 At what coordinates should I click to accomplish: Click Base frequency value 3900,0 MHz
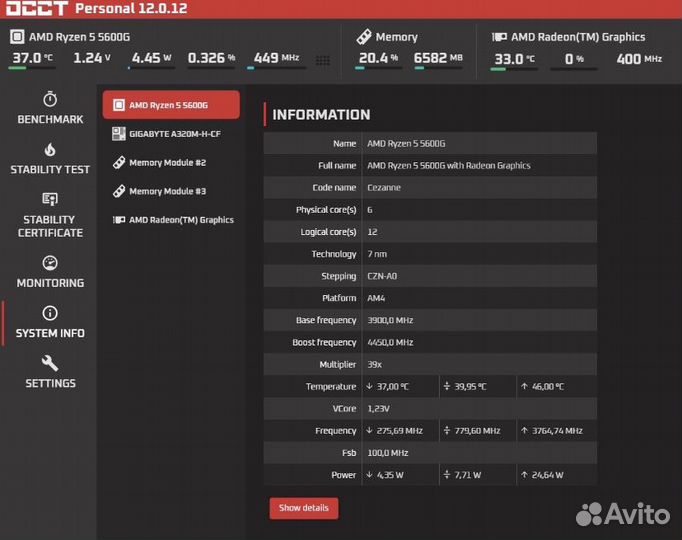tap(390, 320)
